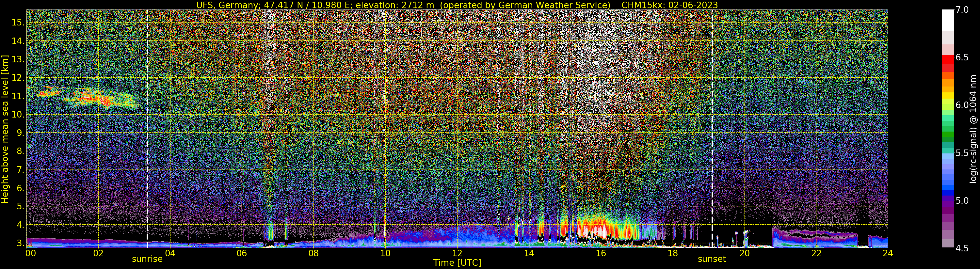Click the white dashed sunrise line
The image size is (980, 269).
tap(147, 129)
